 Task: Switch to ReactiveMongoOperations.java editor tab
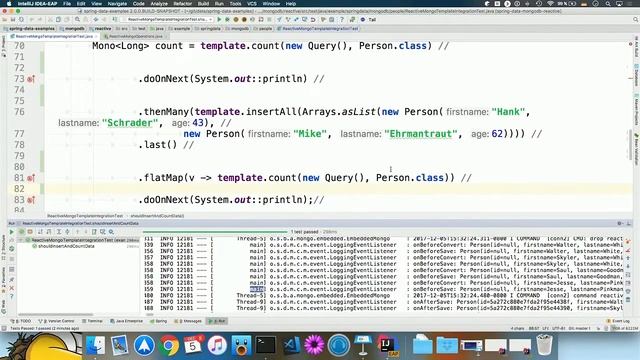pos(135,36)
